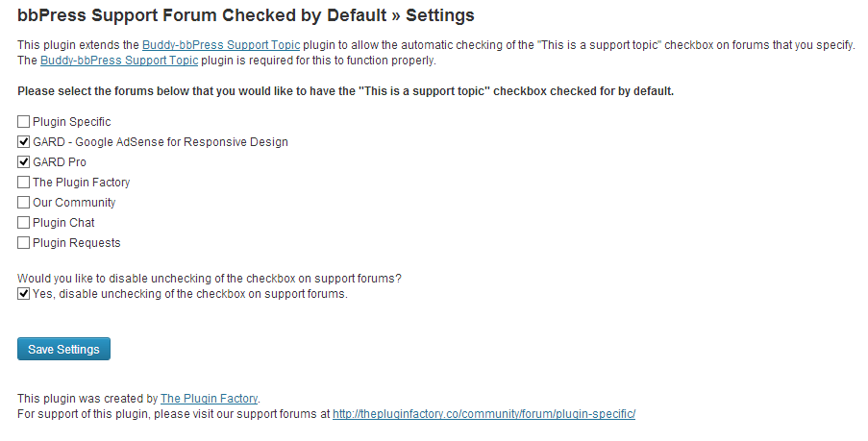The image size is (868, 441).
Task: Enable The Plugin Factory forum checkbox
Action: tap(23, 183)
